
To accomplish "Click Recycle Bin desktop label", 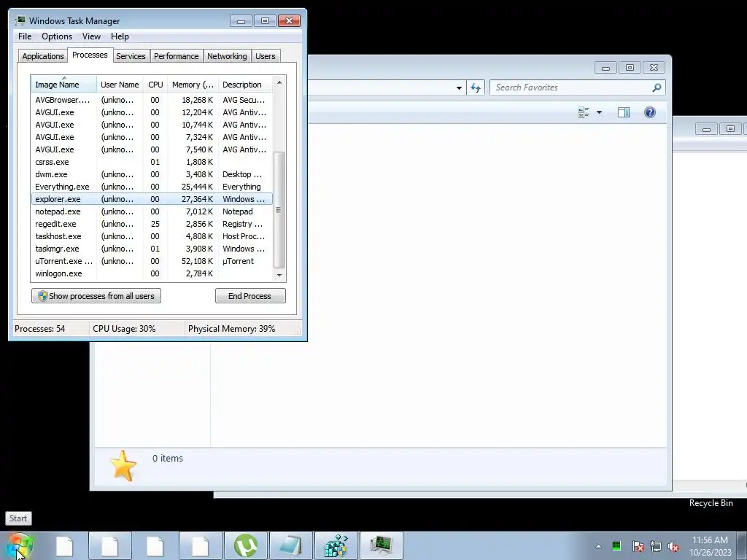I will point(711,503).
